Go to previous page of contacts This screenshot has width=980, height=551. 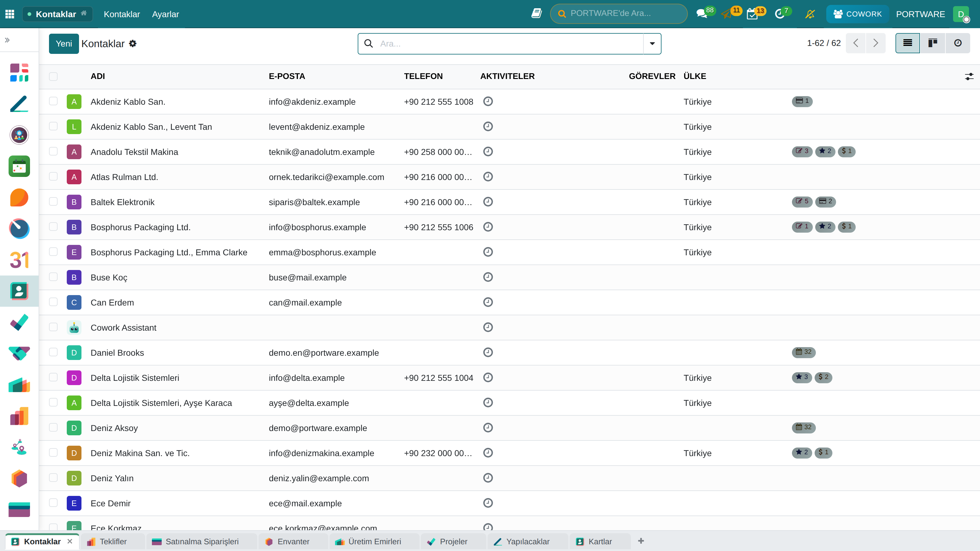tap(856, 43)
